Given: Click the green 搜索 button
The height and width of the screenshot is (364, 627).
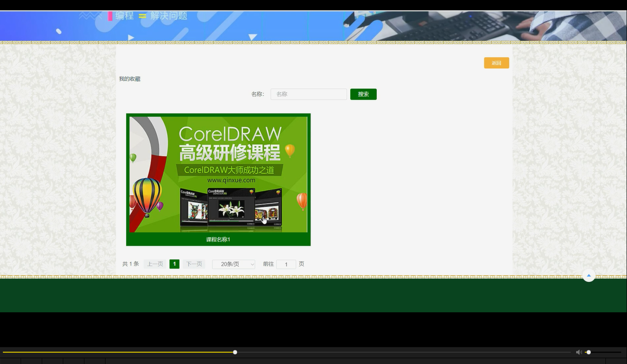Looking at the screenshot, I should point(363,94).
